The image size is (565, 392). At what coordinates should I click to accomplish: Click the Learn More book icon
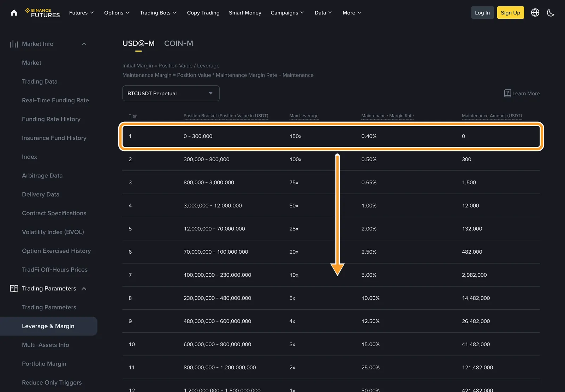(x=507, y=93)
